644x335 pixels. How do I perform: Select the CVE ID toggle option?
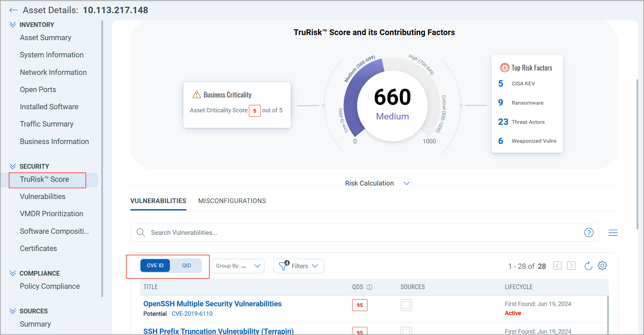click(155, 266)
